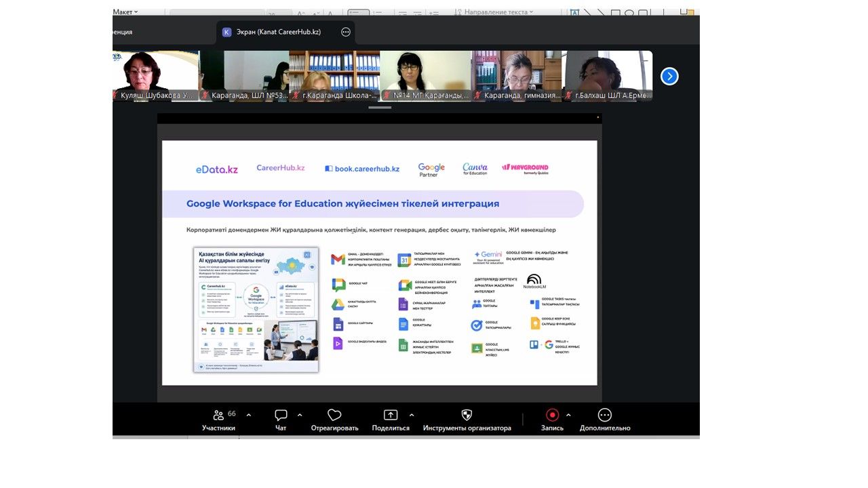Expand the recording options arrow
The width and height of the screenshot is (868, 488).
(x=568, y=415)
